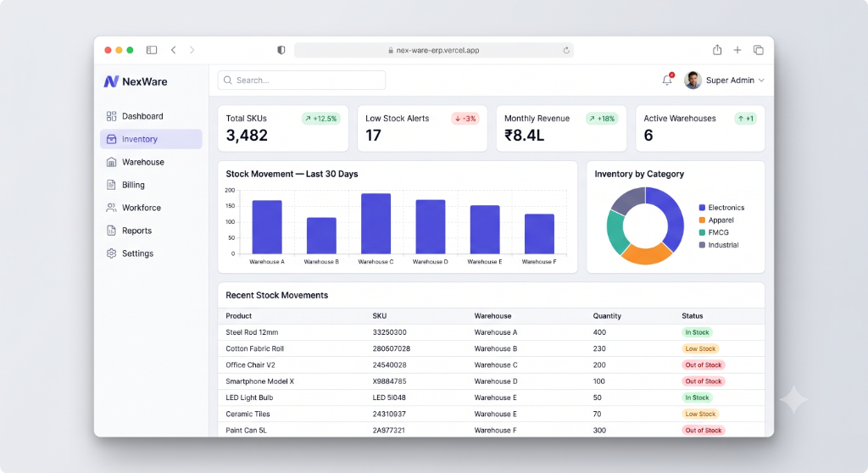Click the In Stock badge for Steel Rod

click(697, 332)
